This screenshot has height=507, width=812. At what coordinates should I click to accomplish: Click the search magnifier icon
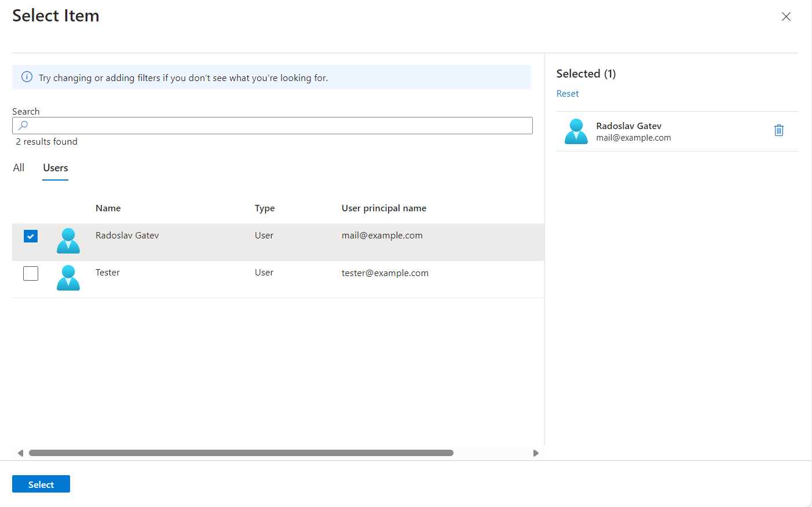point(22,125)
